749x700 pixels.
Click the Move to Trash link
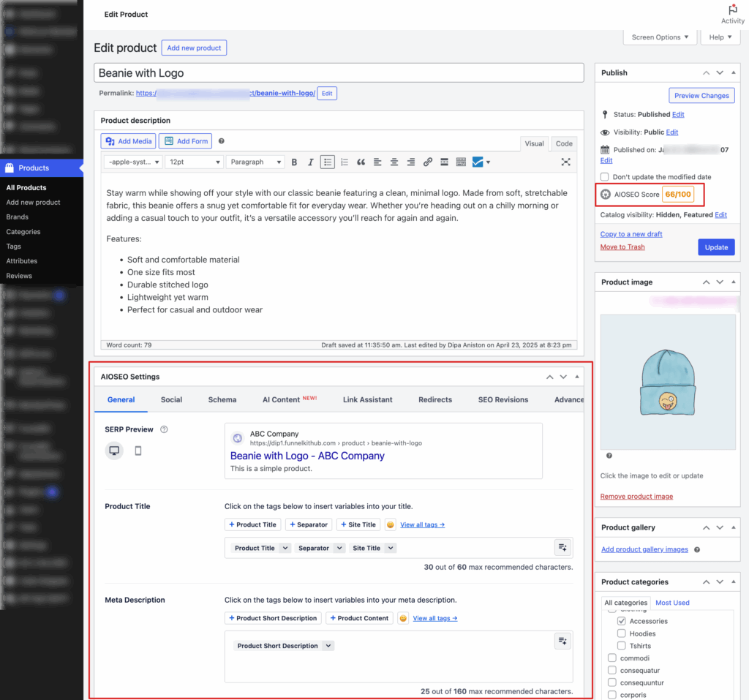pyautogui.click(x=622, y=247)
